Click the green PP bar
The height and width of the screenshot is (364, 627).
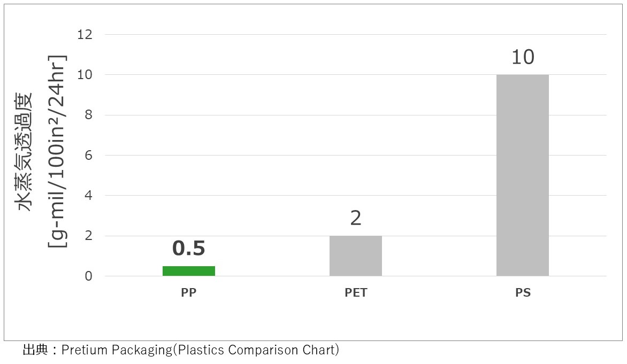[189, 271]
